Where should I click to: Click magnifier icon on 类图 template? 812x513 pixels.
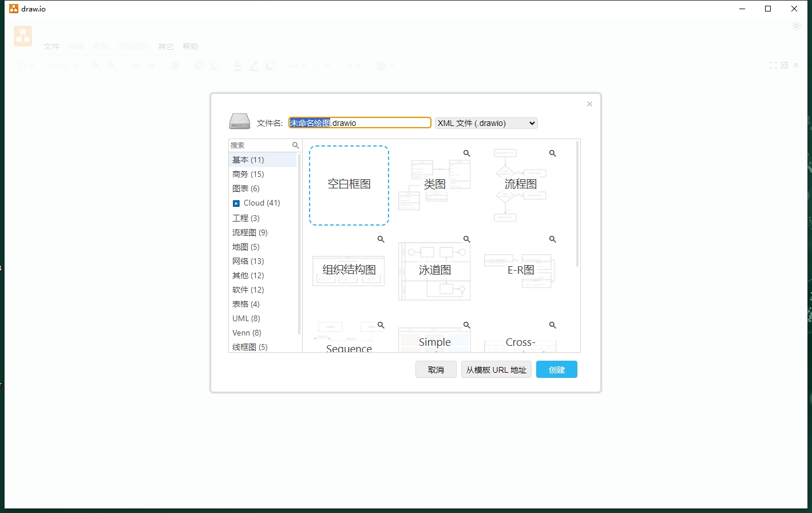pyautogui.click(x=467, y=153)
